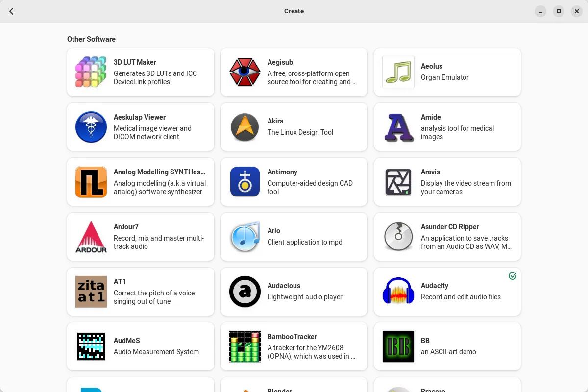Viewport: 588px width, 392px height.
Task: Open the partially visible Brasero card
Action: (447, 385)
